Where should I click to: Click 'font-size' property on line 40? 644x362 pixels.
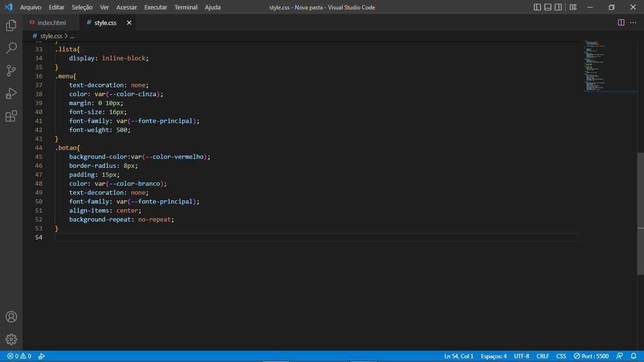tap(86, 112)
